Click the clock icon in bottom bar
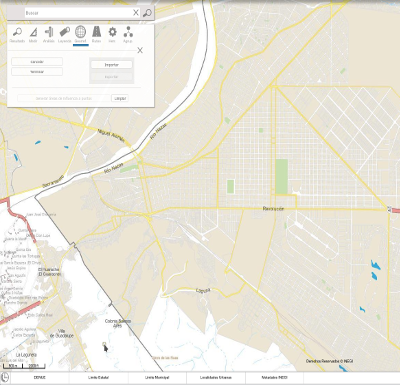 (5, 377)
